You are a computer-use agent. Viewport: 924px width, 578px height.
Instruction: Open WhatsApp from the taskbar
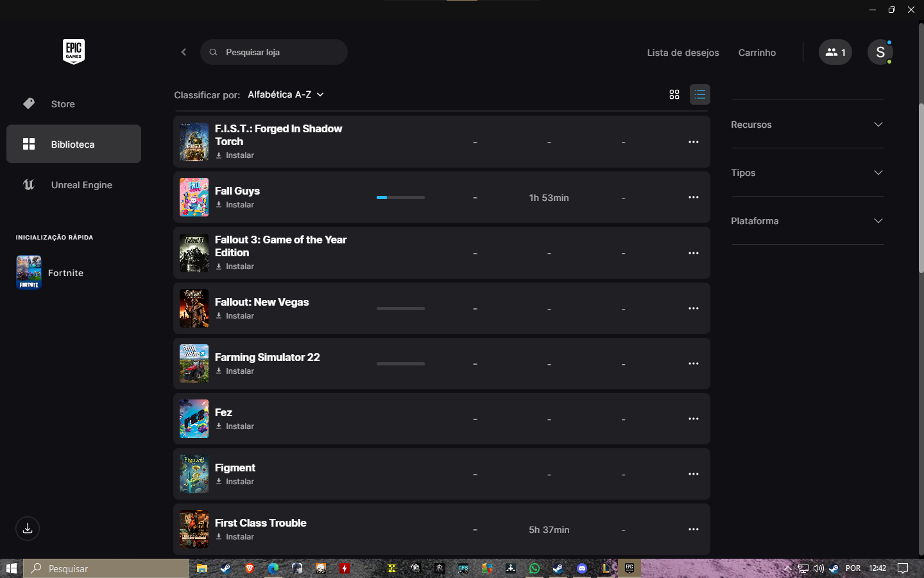tap(535, 568)
